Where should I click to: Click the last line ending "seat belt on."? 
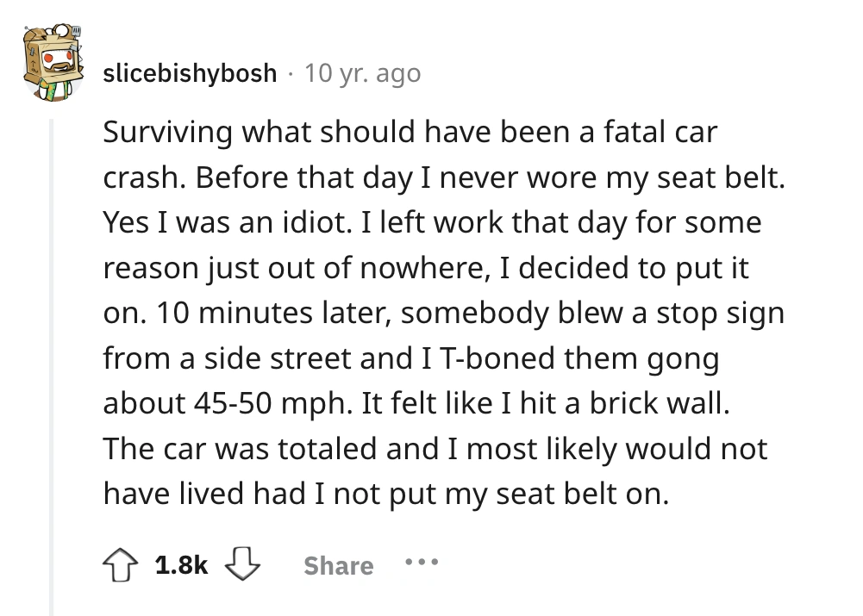click(x=385, y=492)
